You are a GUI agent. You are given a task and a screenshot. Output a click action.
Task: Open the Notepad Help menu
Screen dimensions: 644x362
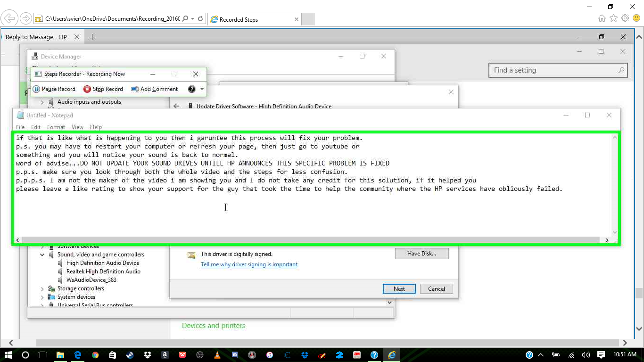96,127
